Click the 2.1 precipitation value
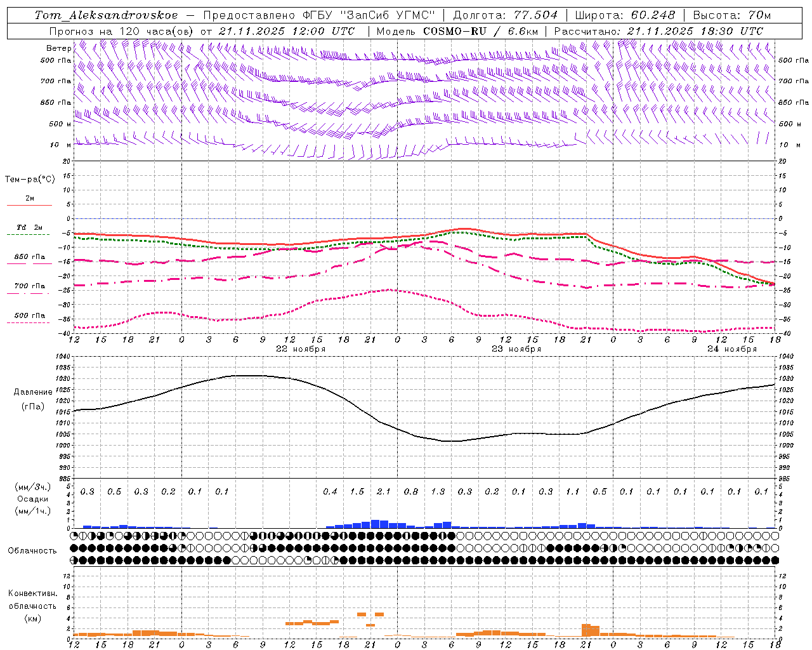The height and width of the screenshot is (650, 812). pyautogui.click(x=384, y=491)
